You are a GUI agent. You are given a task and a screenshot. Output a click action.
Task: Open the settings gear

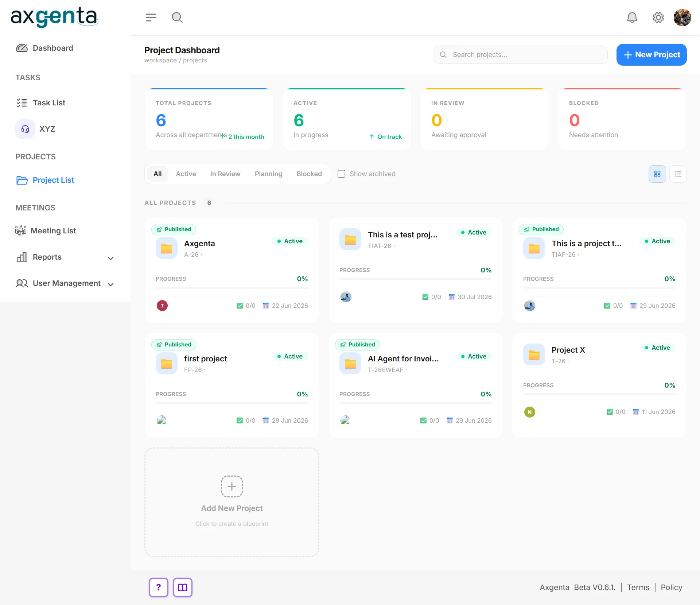[x=658, y=17]
